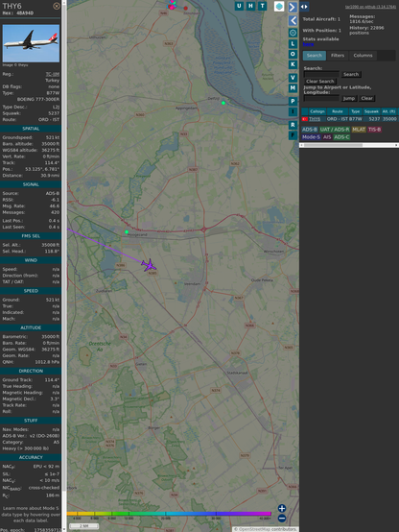Select the purple aircraft icon on map
The image size is (399, 532).
pos(149,265)
